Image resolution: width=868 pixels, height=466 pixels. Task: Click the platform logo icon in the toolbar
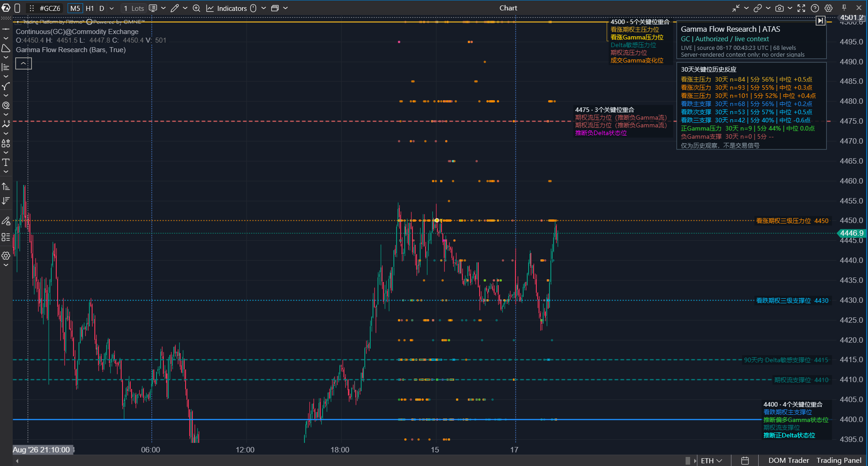click(6, 8)
